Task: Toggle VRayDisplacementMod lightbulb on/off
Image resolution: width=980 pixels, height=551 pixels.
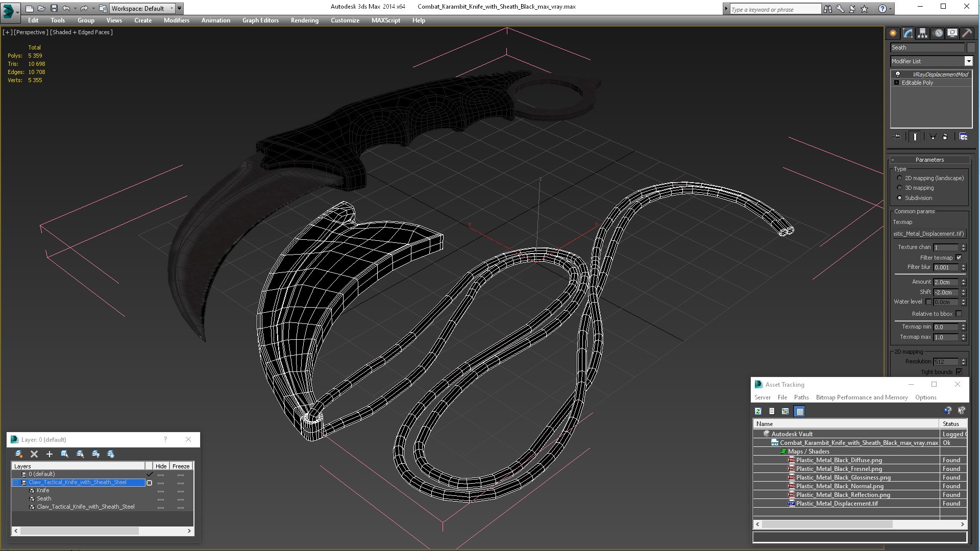Action: 898,74
